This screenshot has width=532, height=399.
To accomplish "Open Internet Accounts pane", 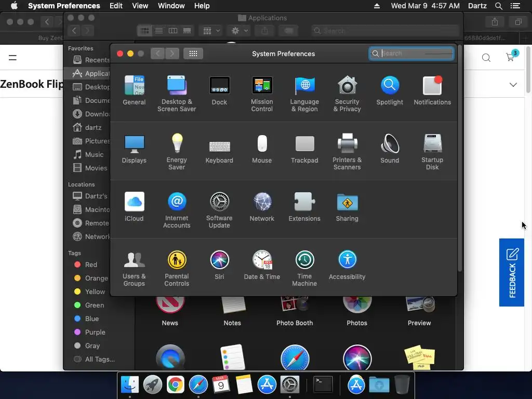I will (x=177, y=210).
